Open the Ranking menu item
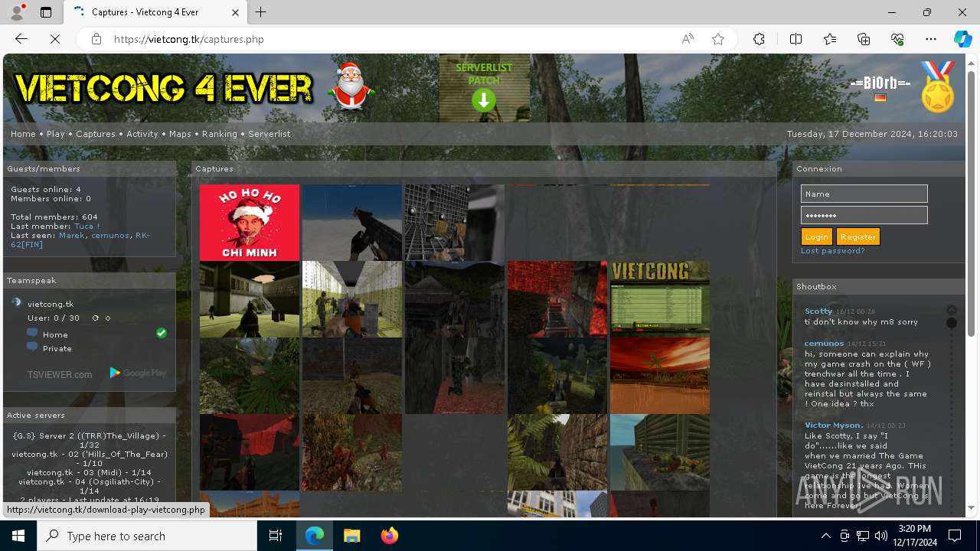The image size is (980, 551). 220,134
